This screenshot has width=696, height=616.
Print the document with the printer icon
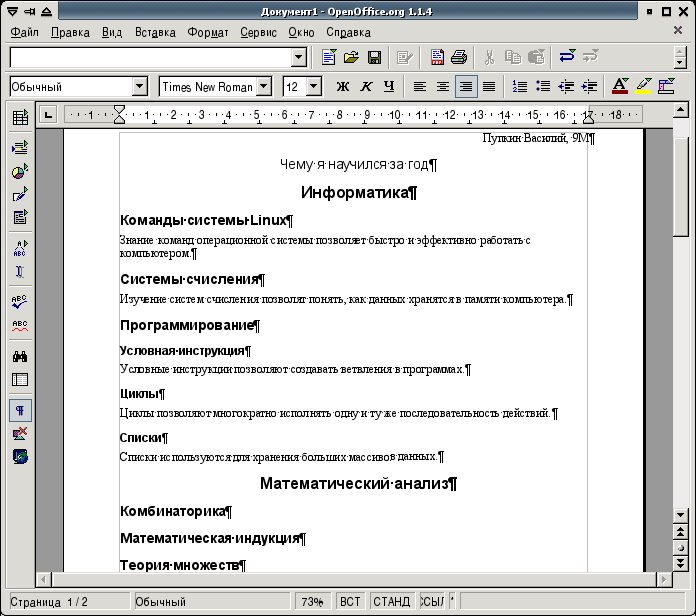[459, 57]
